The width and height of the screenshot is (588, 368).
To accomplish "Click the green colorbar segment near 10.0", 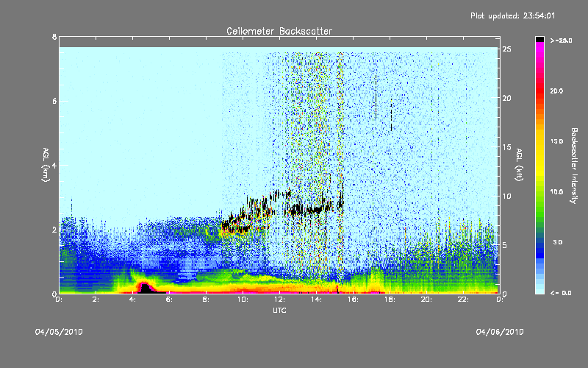I will coord(539,194).
